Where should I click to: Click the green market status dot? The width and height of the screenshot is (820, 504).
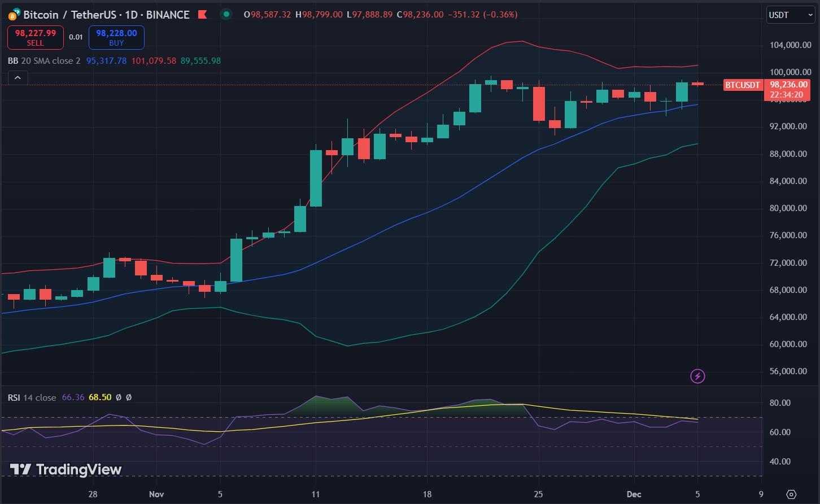(226, 15)
